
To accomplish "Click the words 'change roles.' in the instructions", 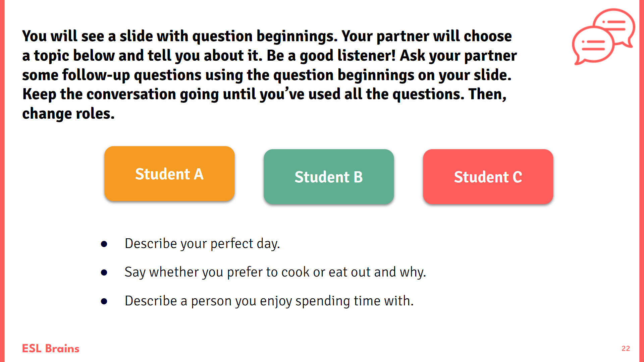I will [x=68, y=114].
